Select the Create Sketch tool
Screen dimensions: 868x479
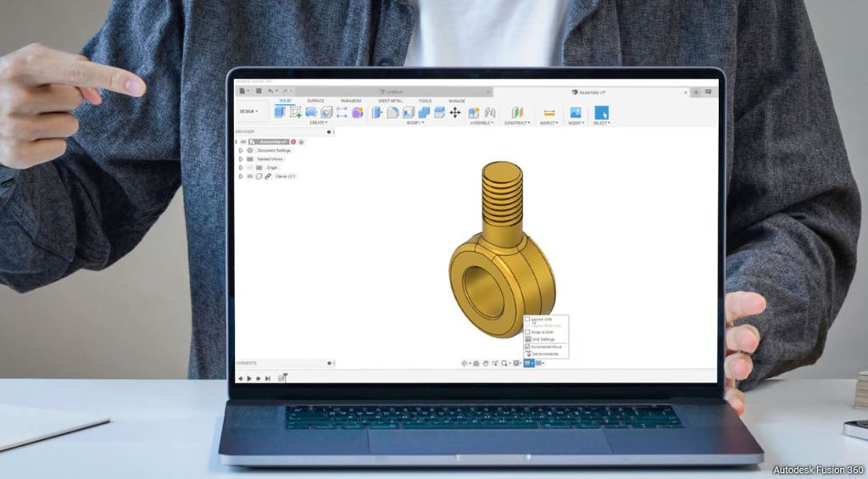[296, 112]
